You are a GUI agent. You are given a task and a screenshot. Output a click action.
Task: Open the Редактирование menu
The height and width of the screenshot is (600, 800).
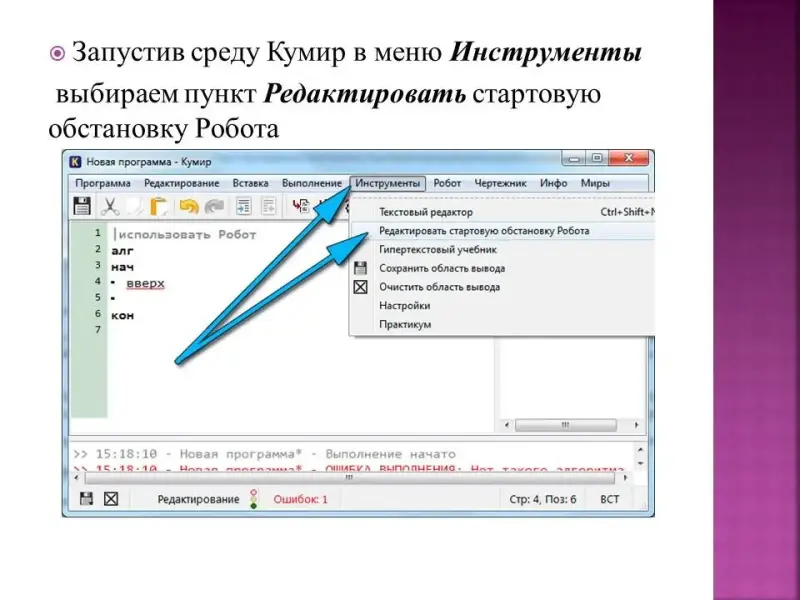click(x=181, y=184)
